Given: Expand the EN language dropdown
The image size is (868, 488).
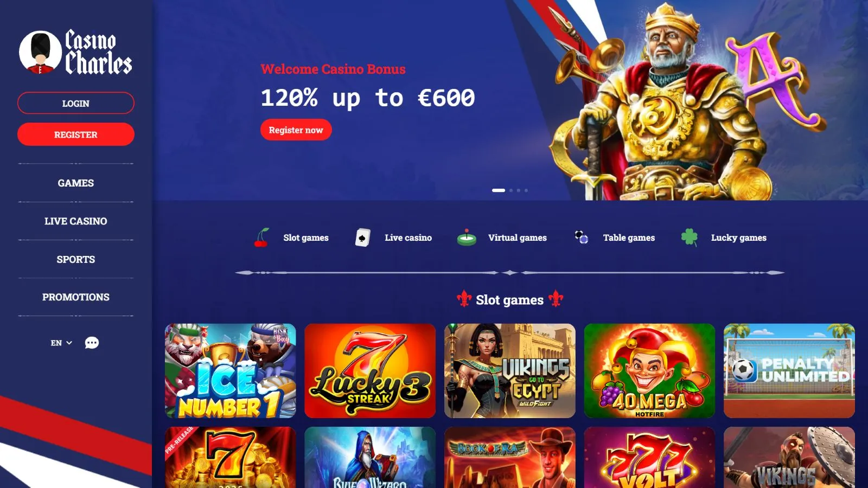Looking at the screenshot, I should click(x=61, y=343).
